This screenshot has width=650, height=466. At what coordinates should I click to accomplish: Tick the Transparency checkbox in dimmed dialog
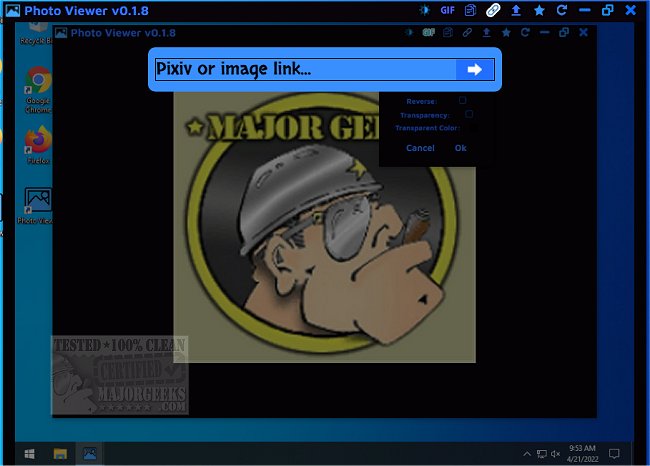click(x=469, y=114)
